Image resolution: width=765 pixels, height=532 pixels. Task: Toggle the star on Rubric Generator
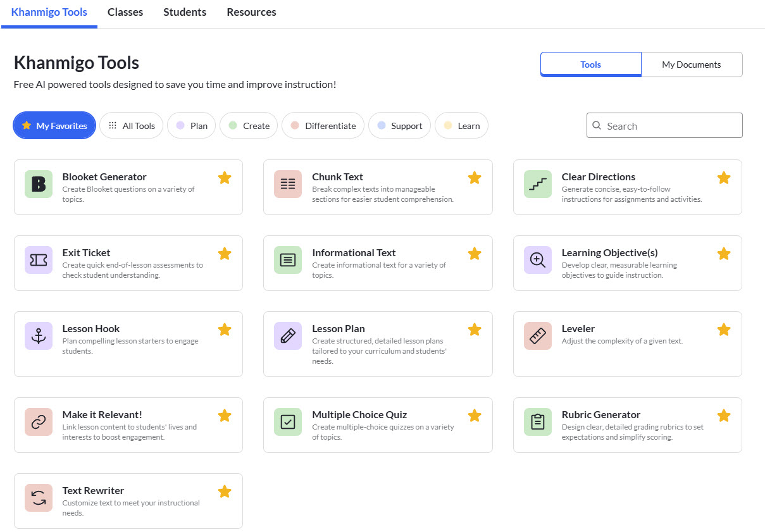(x=724, y=416)
